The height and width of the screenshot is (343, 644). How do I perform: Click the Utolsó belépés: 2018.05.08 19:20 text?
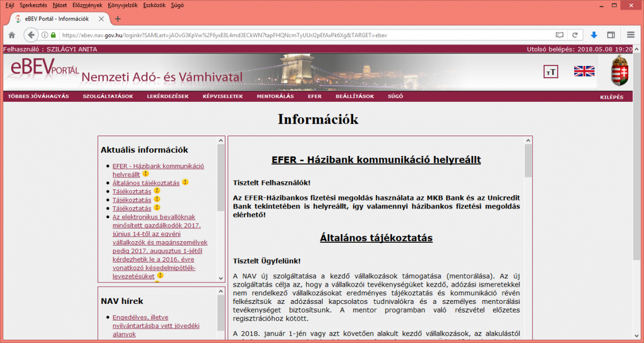coord(579,49)
